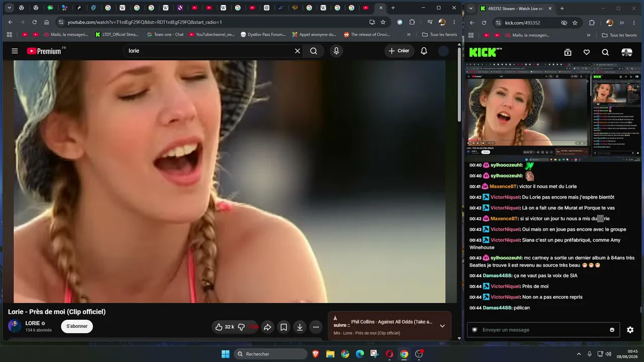644x362 pixels.
Task: Submit search with YouTube magnifier button
Action: pos(313,51)
